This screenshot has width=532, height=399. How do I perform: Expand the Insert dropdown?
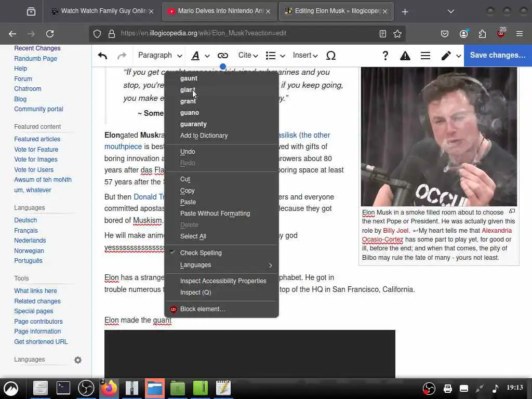pyautogui.click(x=305, y=56)
